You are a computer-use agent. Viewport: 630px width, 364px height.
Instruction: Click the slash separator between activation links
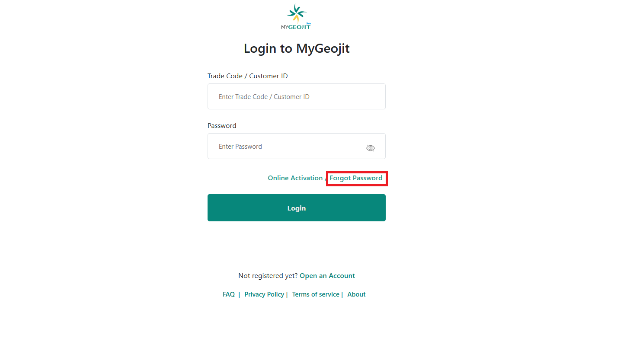coord(326,179)
